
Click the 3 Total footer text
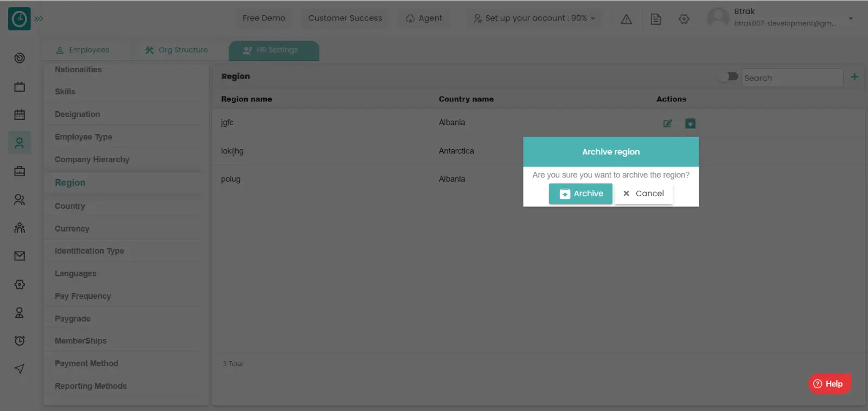coord(233,364)
